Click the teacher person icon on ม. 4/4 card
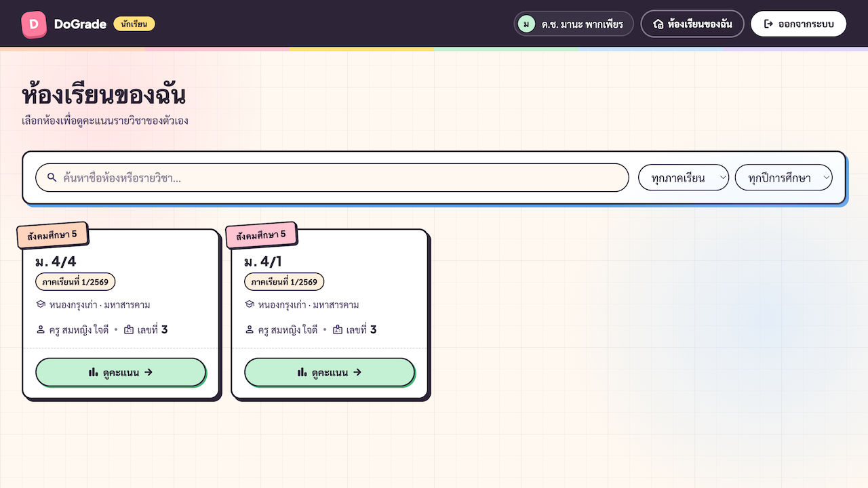The height and width of the screenshot is (488, 868). 41,330
